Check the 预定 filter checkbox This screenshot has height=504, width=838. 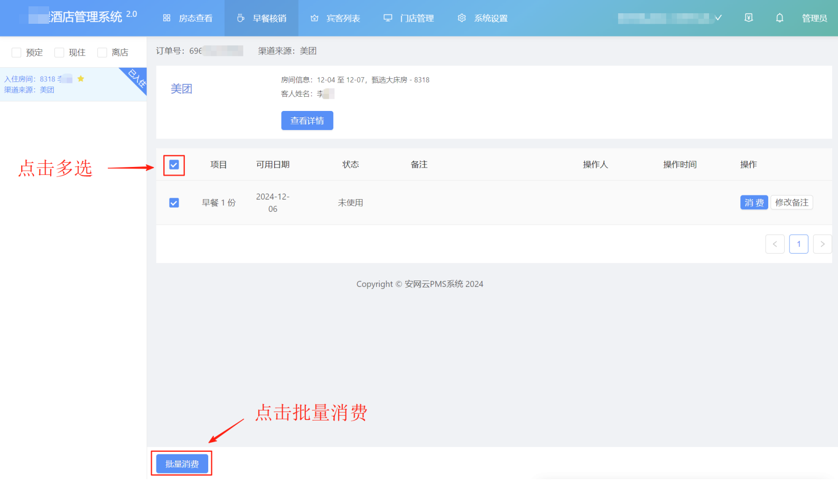point(16,52)
